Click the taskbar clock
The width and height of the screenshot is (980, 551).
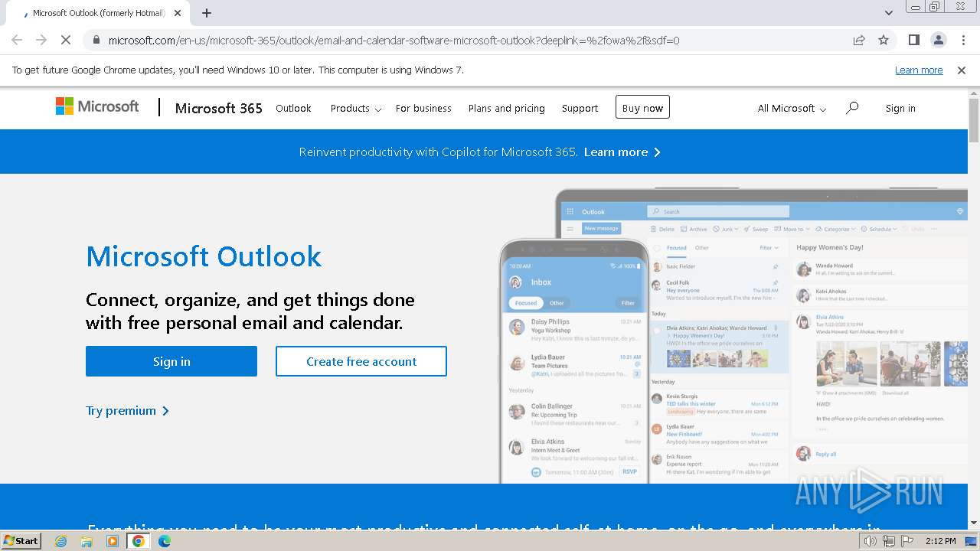pyautogui.click(x=940, y=541)
